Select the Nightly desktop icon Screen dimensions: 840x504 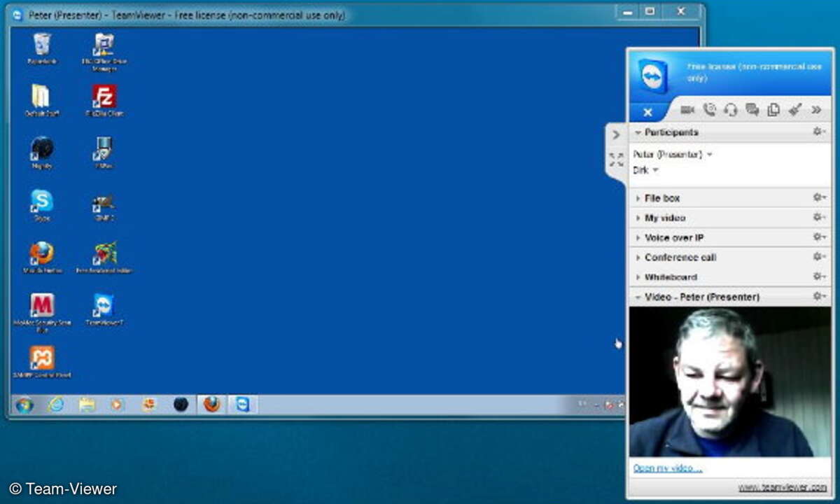pyautogui.click(x=42, y=153)
